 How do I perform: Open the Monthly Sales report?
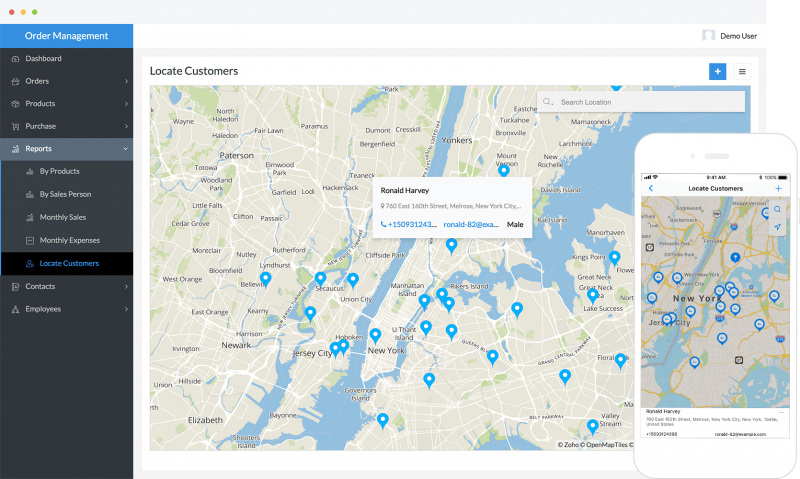point(62,217)
